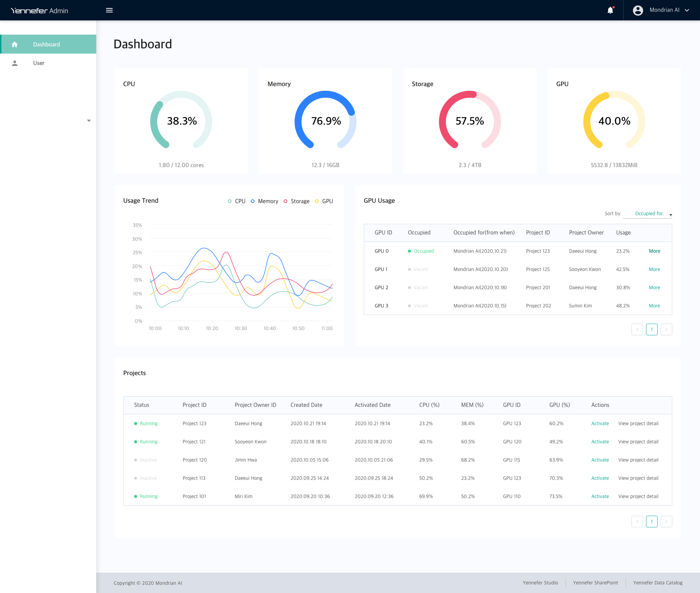Click More for GPU 0 row
700x593 pixels.
click(654, 251)
